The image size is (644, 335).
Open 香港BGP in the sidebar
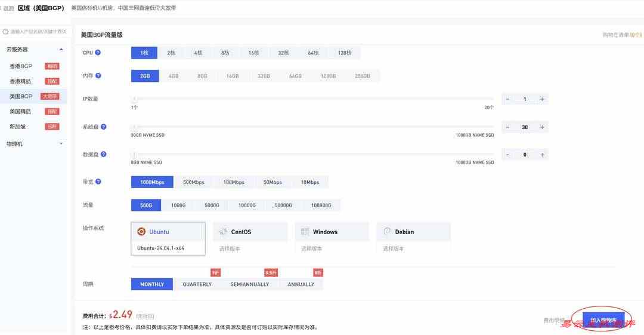(x=21, y=66)
